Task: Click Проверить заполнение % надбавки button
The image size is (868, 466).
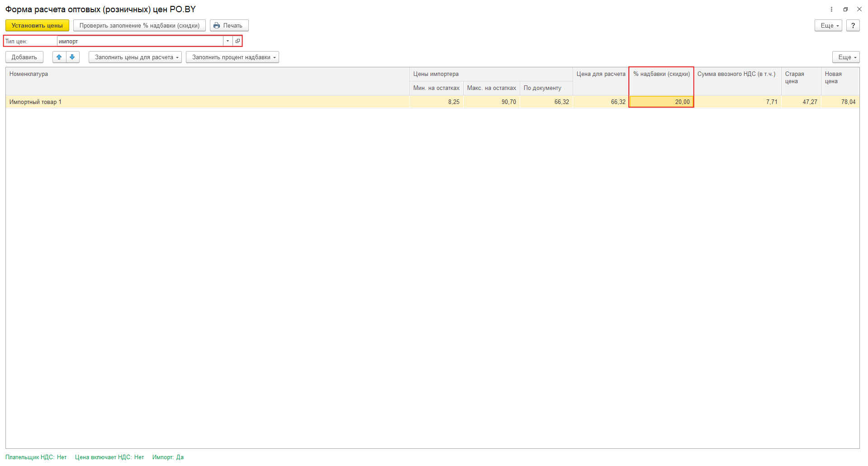Action: pos(139,26)
